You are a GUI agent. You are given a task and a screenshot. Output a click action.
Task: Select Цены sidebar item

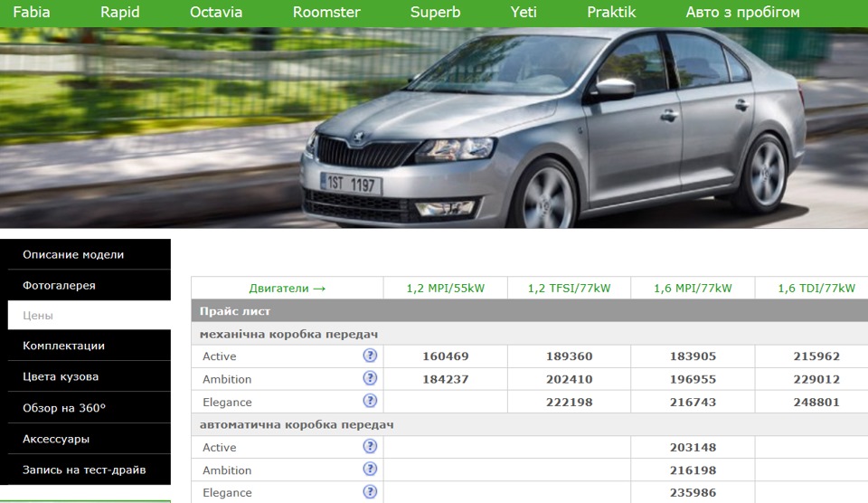click(x=90, y=315)
